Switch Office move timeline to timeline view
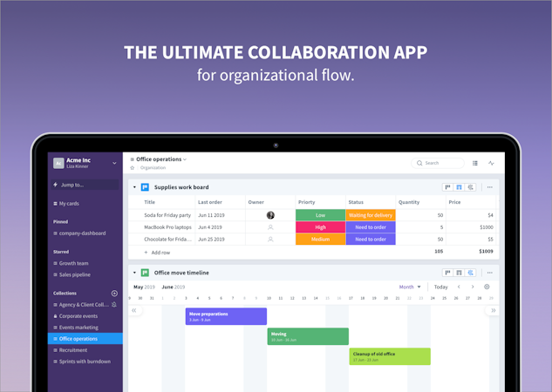552x392 pixels. 471,273
